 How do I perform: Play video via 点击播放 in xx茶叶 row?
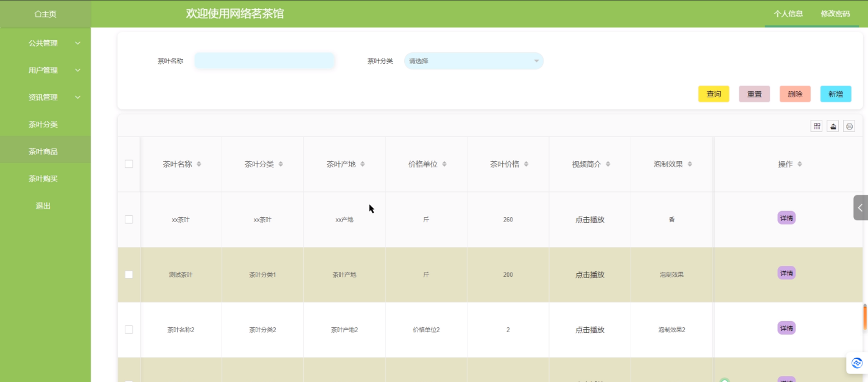590,220
